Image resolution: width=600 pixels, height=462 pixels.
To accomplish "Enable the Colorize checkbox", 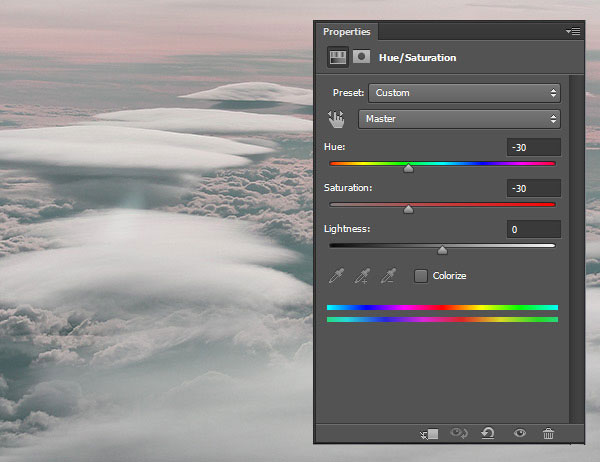I will 421,275.
